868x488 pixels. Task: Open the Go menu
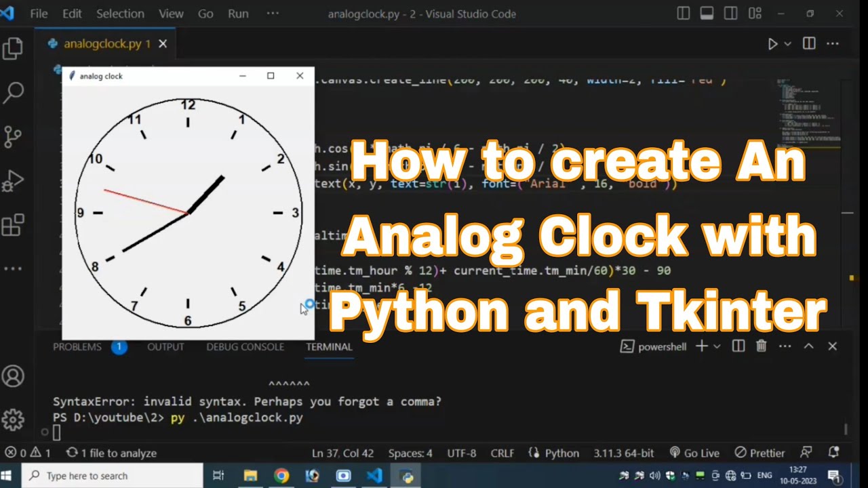[x=205, y=14]
